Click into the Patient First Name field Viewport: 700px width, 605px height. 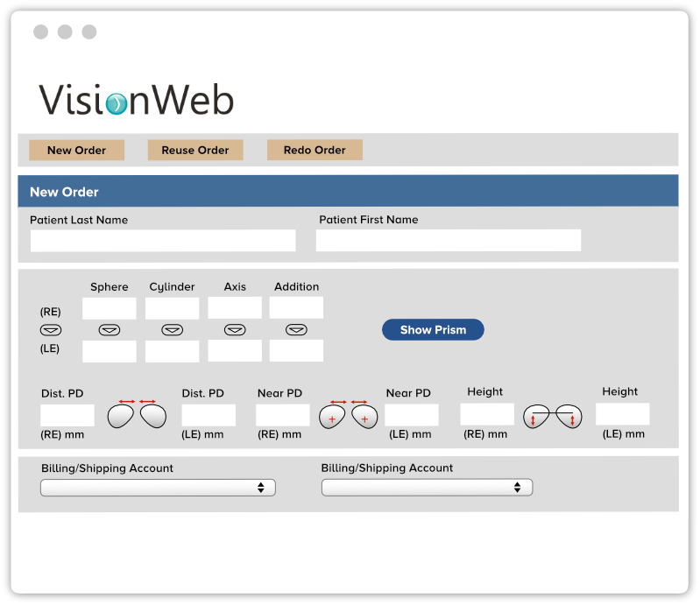(x=448, y=241)
